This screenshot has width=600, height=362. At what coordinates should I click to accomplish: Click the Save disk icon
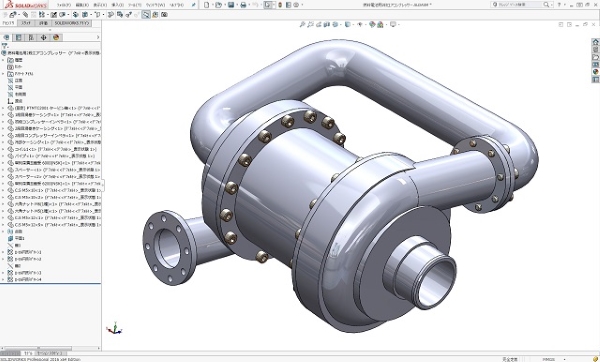231,5
